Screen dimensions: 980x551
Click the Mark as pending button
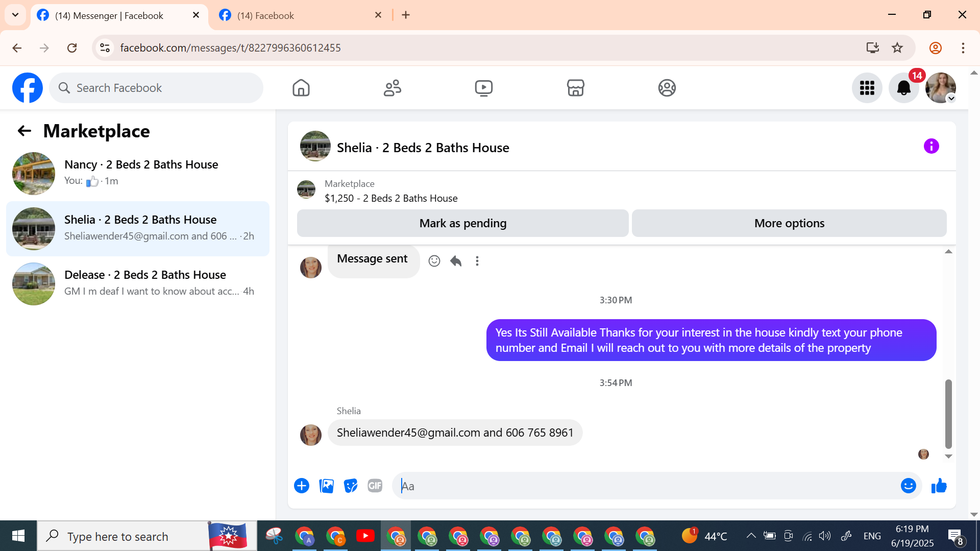[x=463, y=223]
